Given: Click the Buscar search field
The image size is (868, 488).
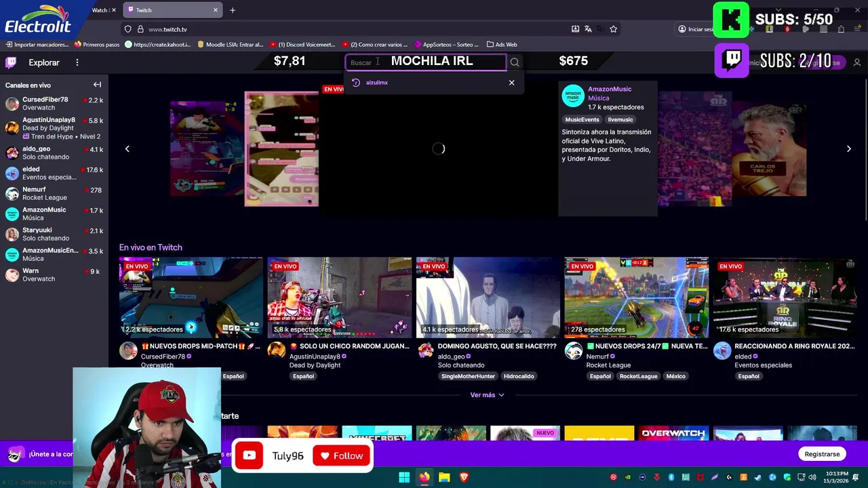Looking at the screenshot, I should [x=426, y=62].
